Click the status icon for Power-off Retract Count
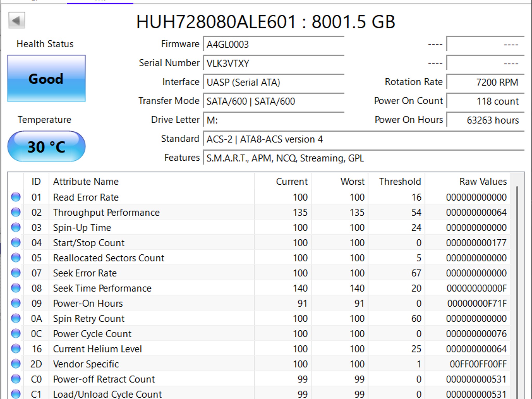Viewport: 532px width, 399px height. [16, 379]
